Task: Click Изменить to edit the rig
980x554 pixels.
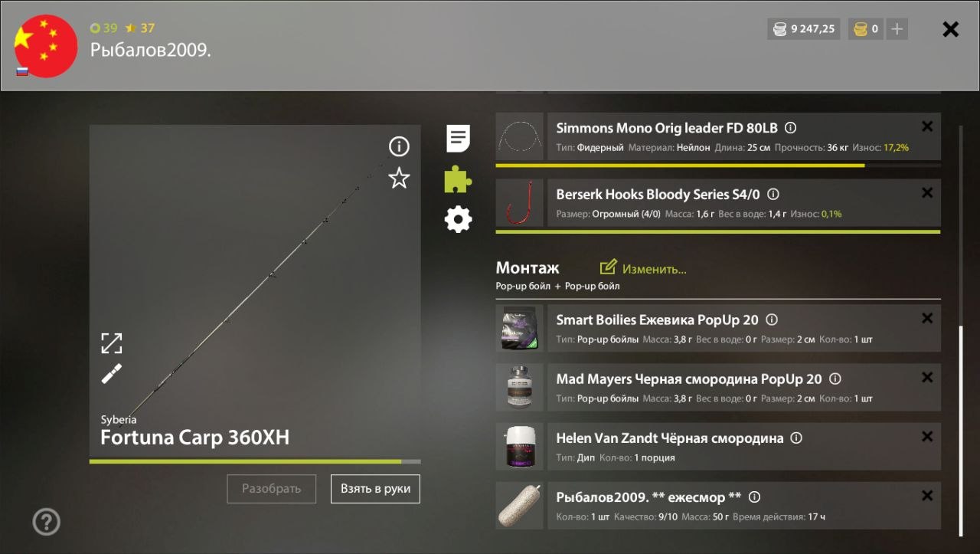Action: 643,268
